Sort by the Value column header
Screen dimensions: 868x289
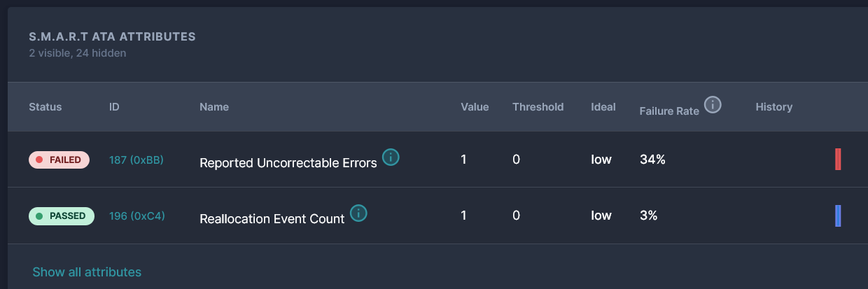click(x=475, y=107)
